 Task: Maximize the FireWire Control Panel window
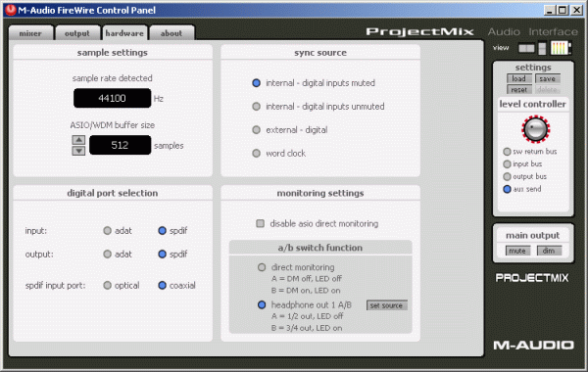[x=563, y=10]
